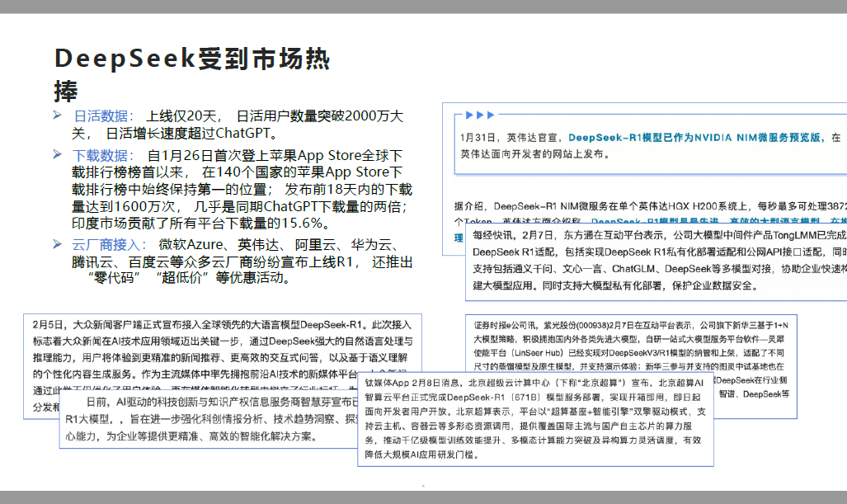Click the phrase "日活用户数量突破2000万大关"

tap(238, 125)
